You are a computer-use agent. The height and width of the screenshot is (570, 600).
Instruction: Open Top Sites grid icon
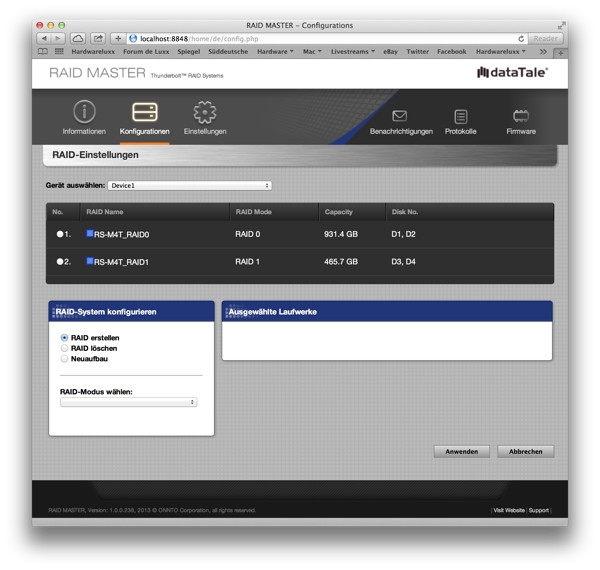tap(59, 51)
